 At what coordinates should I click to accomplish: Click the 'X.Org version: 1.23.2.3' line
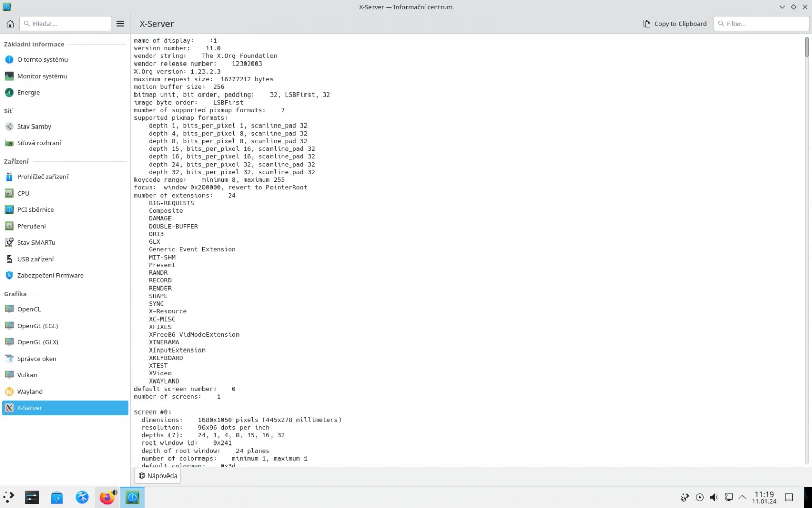click(x=177, y=72)
